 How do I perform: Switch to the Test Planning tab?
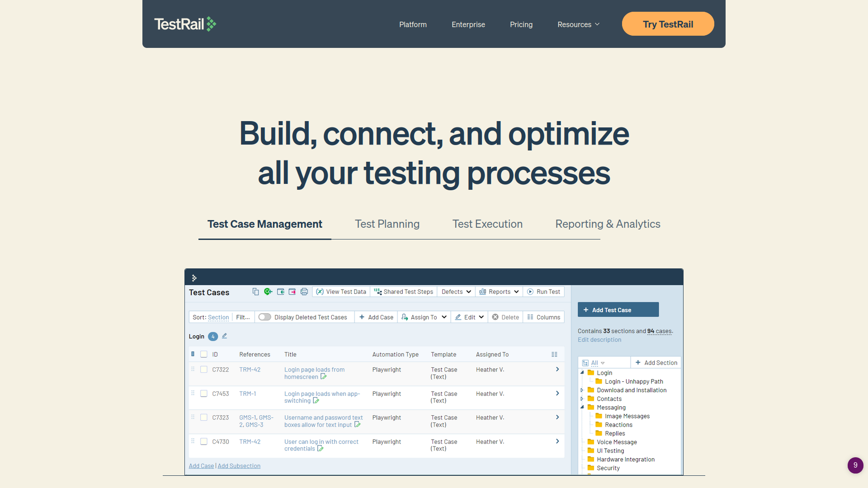[387, 224]
